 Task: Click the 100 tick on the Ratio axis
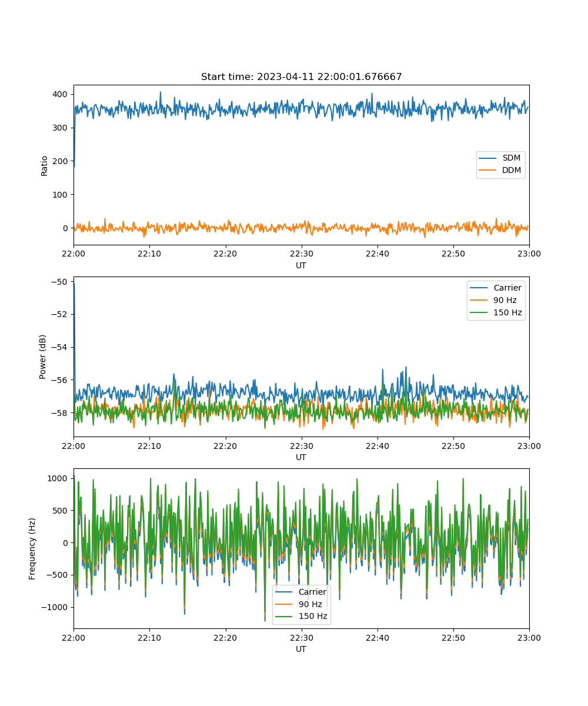point(61,195)
